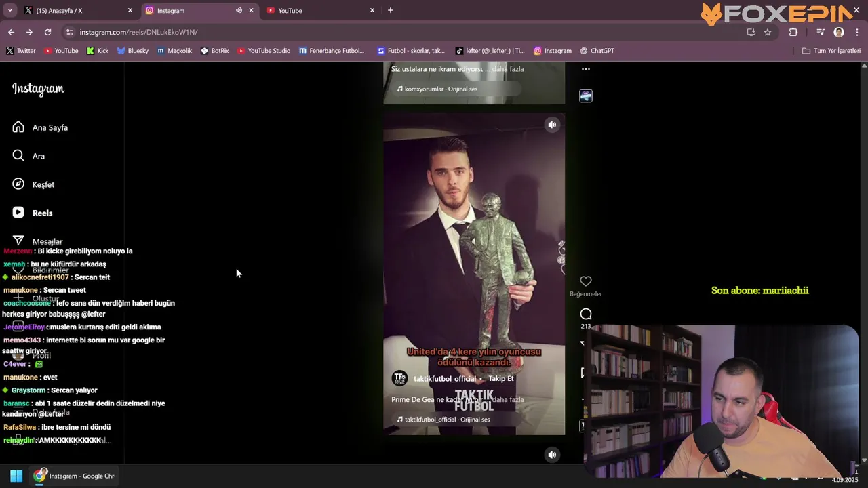Mute the Instagram tab audio icon

pos(239,10)
